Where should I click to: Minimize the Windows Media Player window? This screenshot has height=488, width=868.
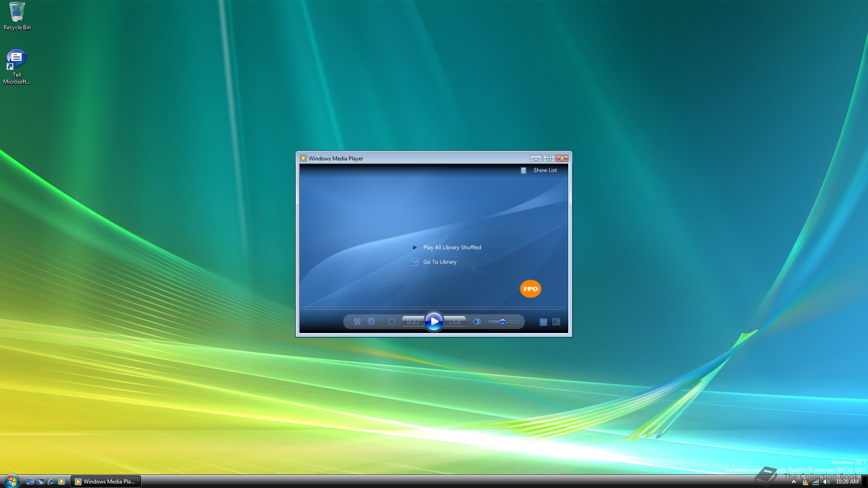coord(536,158)
